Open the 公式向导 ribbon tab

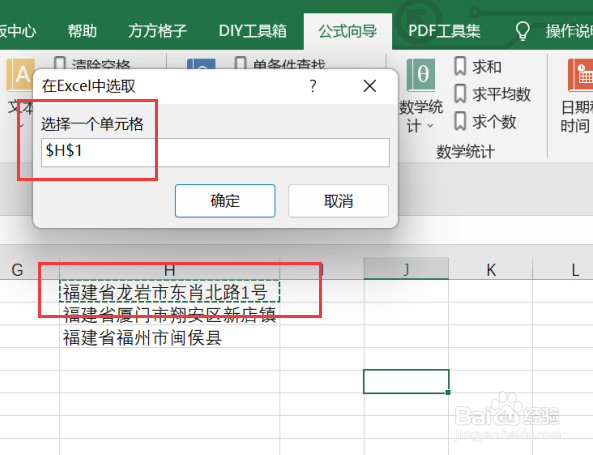[x=348, y=31]
